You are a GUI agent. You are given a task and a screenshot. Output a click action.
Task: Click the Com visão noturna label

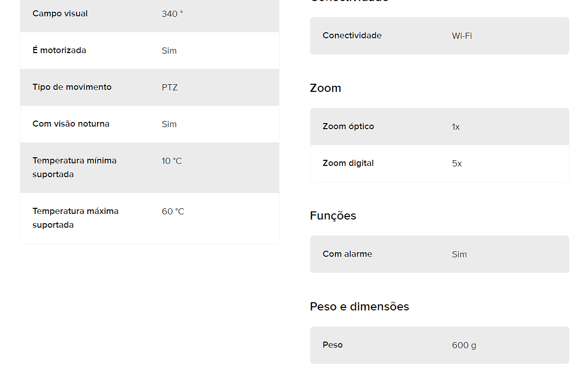(x=71, y=124)
